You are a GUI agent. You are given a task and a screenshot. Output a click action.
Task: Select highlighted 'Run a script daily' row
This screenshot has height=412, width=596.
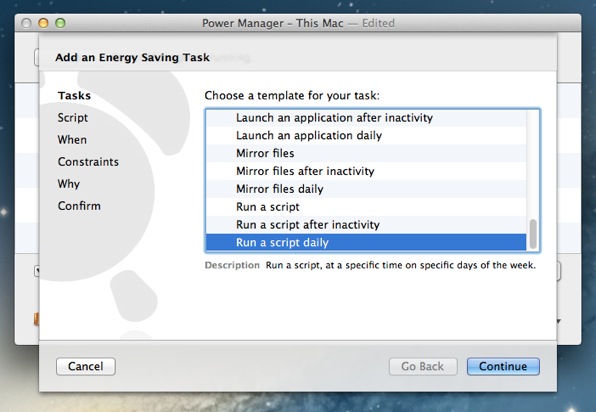pyautogui.click(x=366, y=242)
